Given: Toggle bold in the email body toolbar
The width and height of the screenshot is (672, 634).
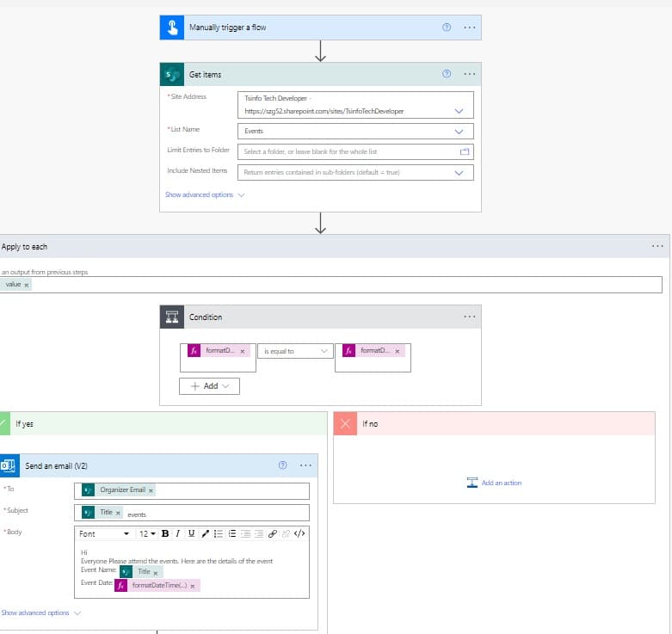Looking at the screenshot, I should (165, 533).
